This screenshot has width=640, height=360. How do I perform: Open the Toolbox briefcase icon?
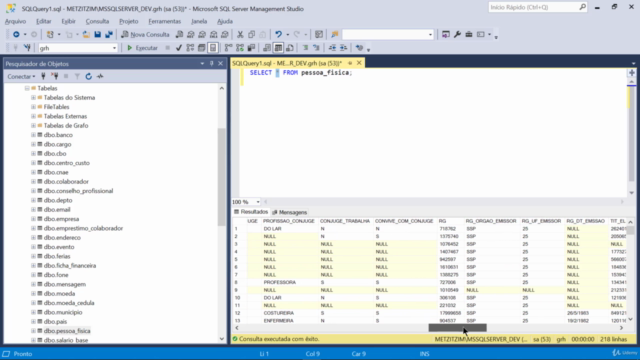tap(469, 35)
